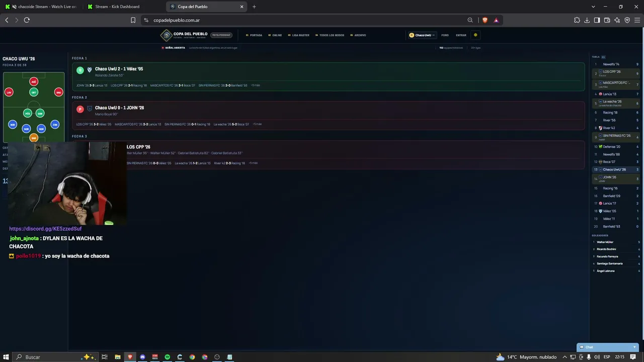Switch to the chacoide Stream tab
This screenshot has height=362, width=644.
tap(41, 7)
